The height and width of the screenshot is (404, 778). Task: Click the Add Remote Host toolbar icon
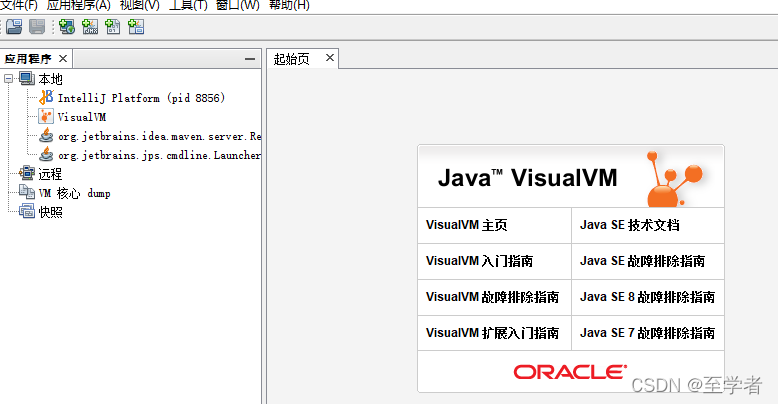coord(66,26)
